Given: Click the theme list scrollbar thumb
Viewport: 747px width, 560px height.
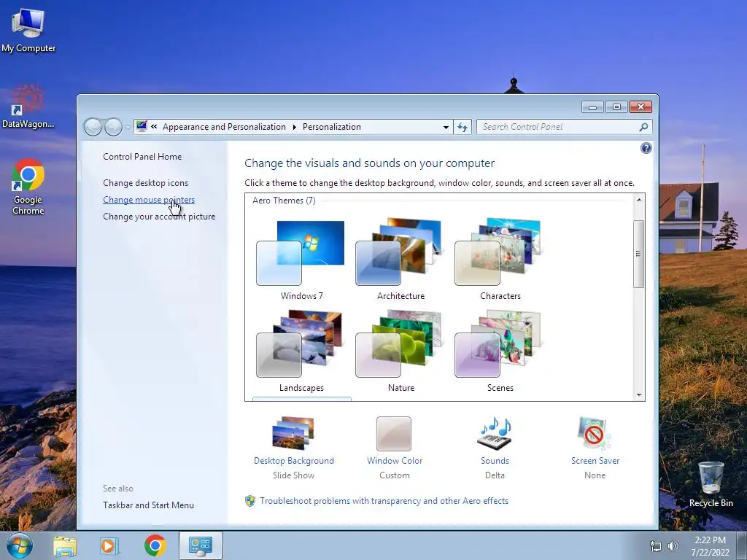Looking at the screenshot, I should (639, 254).
